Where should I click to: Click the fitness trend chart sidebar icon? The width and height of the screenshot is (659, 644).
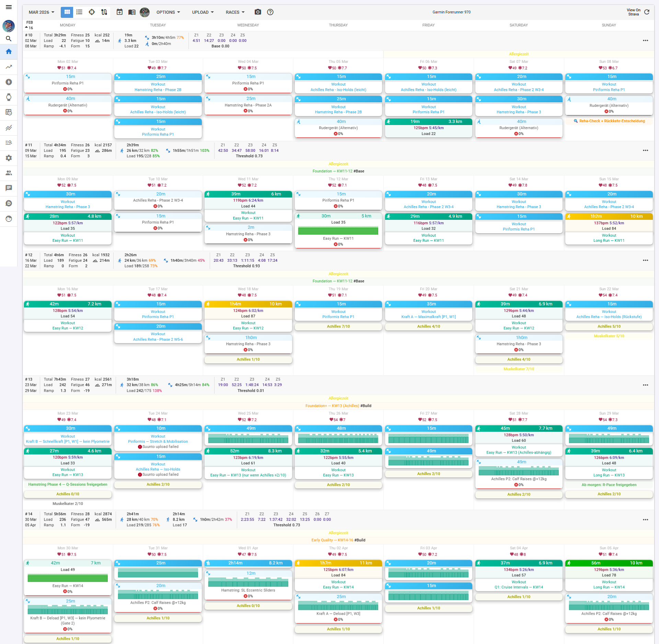pyautogui.click(x=9, y=67)
